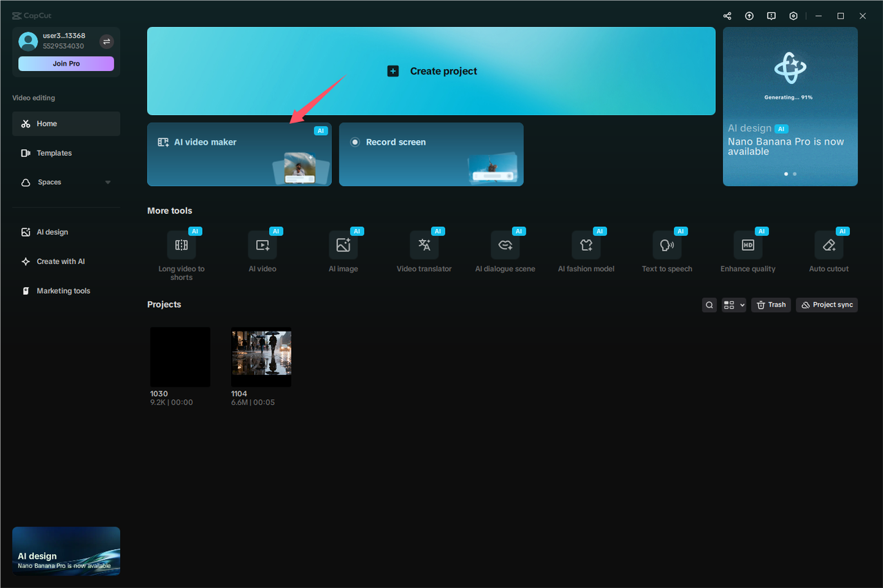The width and height of the screenshot is (883, 588).
Task: Open the AI image generator
Action: click(344, 248)
